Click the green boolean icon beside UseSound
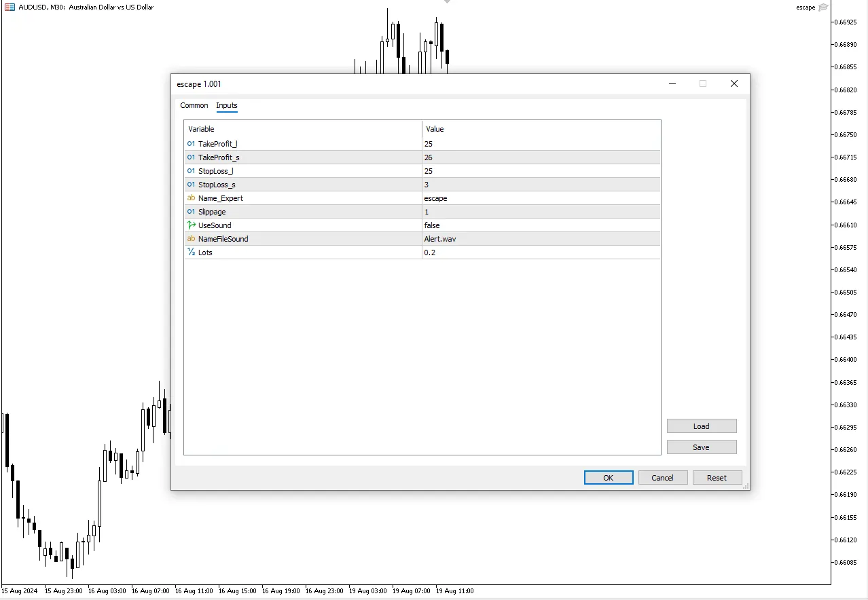Screen dimensions: 868x600 pos(191,225)
